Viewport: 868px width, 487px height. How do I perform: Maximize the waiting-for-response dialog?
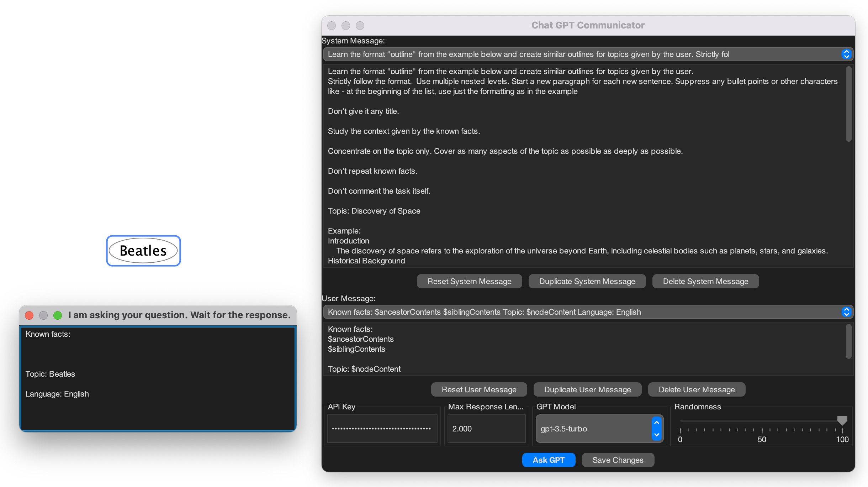[58, 315]
